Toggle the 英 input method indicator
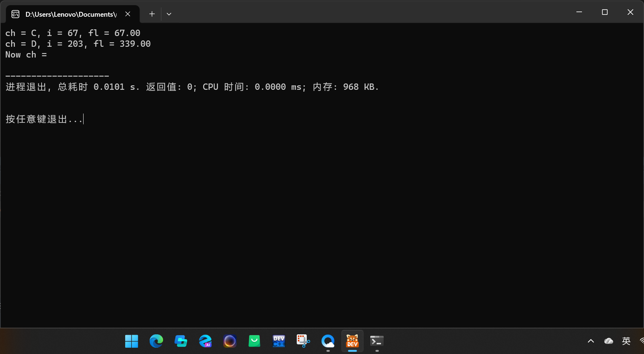This screenshot has height=354, width=644. [x=626, y=341]
